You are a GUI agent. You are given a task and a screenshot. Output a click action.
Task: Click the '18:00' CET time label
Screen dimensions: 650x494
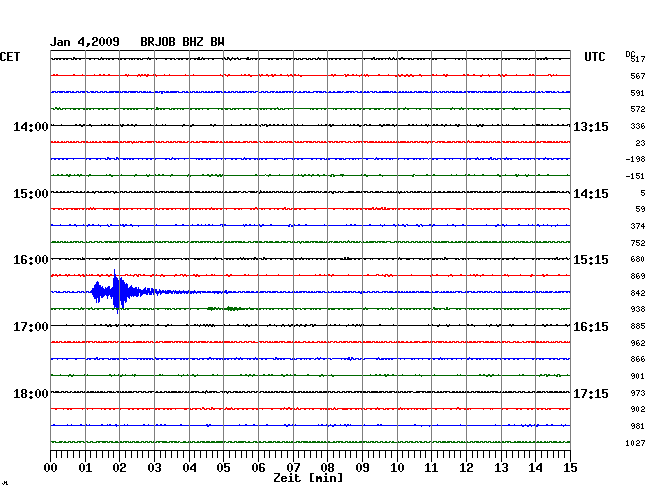[31, 393]
